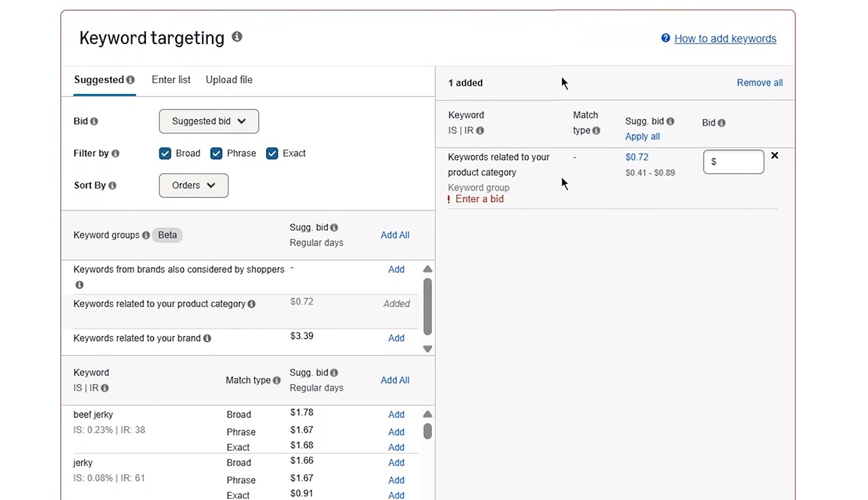Open the Suggested bid dropdown

coord(209,121)
